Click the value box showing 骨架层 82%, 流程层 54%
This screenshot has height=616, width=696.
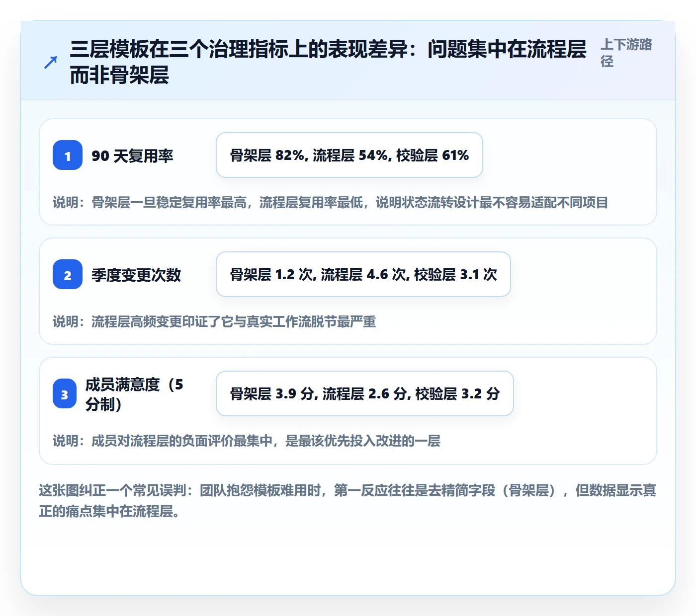[349, 155]
